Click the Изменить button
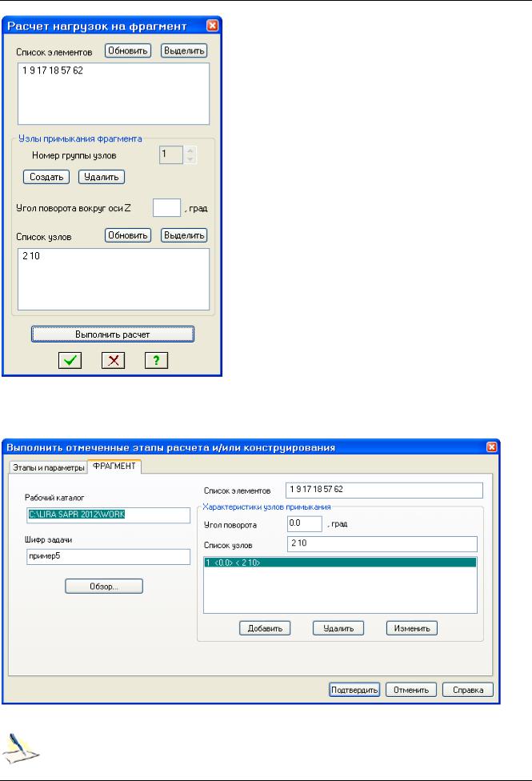532x781 pixels. [x=412, y=628]
